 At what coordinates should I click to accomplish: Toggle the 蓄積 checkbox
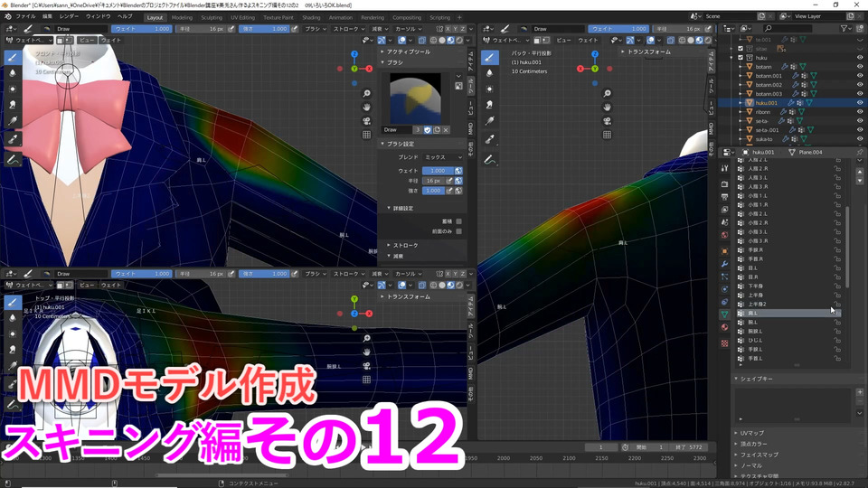(458, 221)
